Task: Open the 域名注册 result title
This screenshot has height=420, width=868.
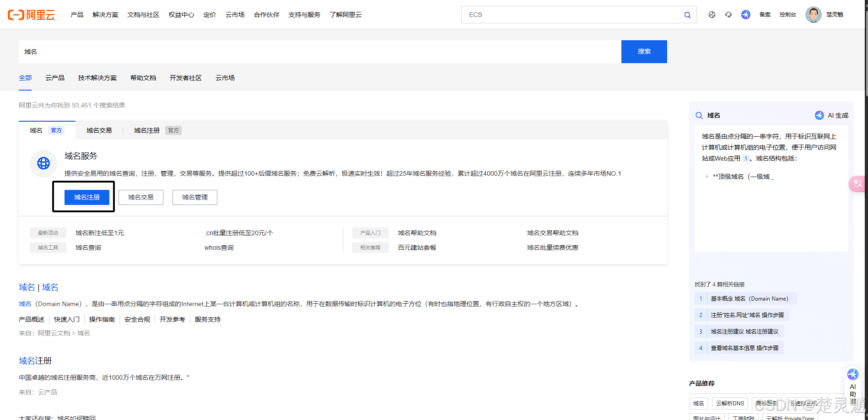Action: pyautogui.click(x=35, y=361)
